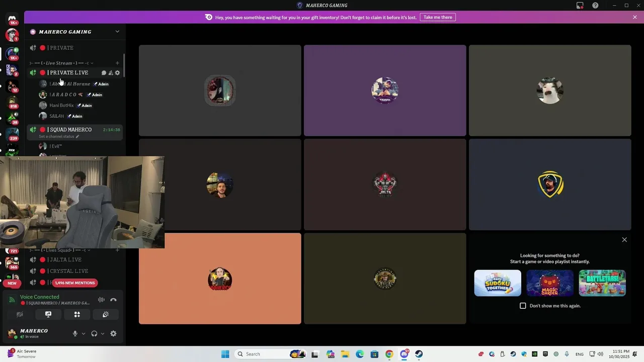Open the Inbox icon in title bar
Viewport: 644px width, 362px height.
[x=580, y=6]
